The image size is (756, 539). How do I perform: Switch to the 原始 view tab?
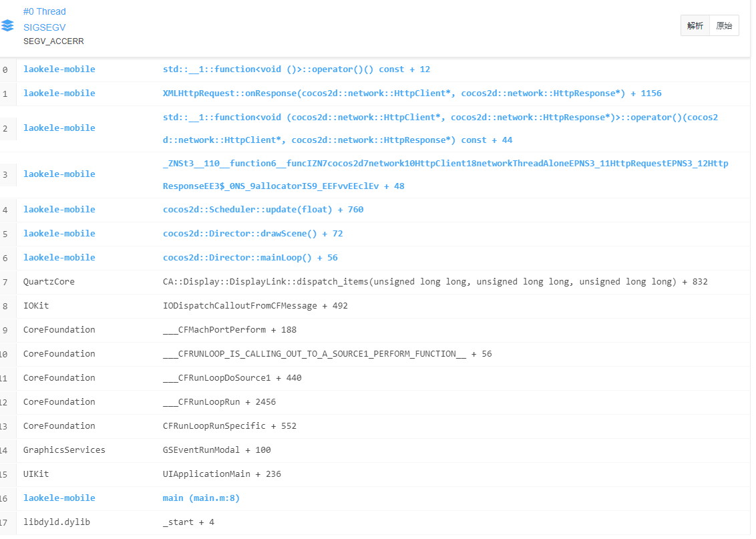coord(724,25)
